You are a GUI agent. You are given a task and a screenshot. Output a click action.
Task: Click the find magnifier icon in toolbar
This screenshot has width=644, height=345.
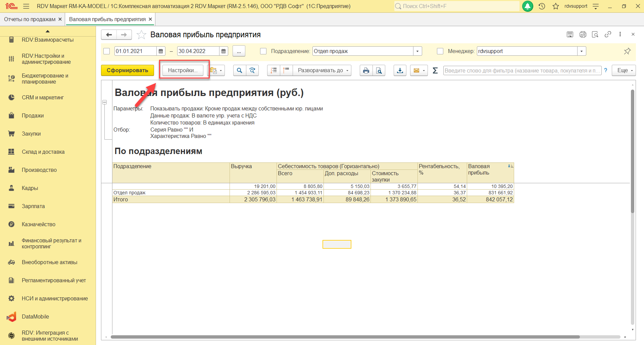point(239,70)
